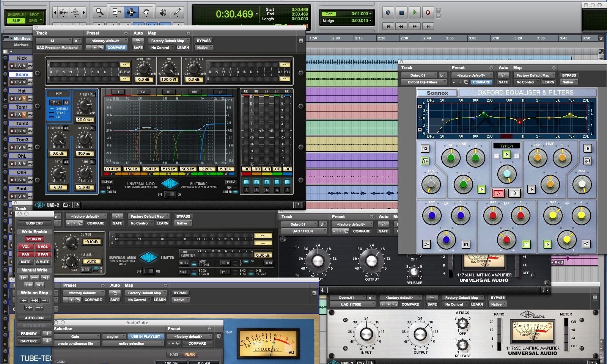Click Go to End transport button
Image resolution: width=607 pixels, height=364 pixels.
pos(428,26)
